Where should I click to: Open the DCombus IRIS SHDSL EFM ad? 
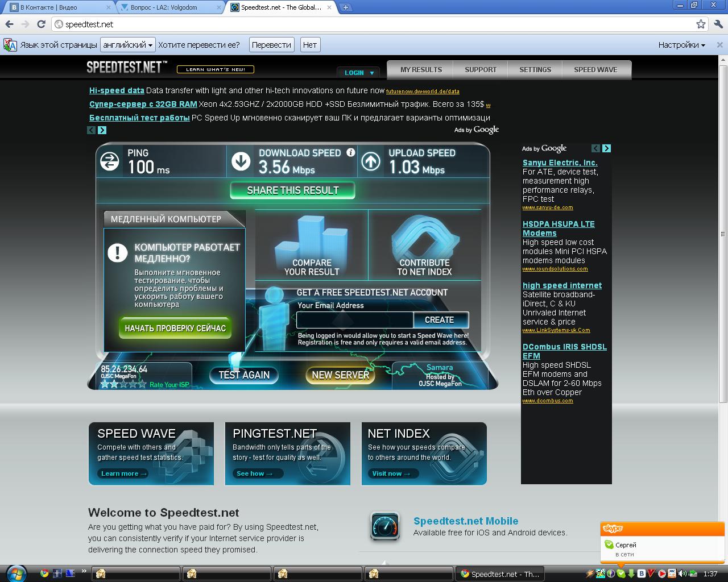point(565,351)
